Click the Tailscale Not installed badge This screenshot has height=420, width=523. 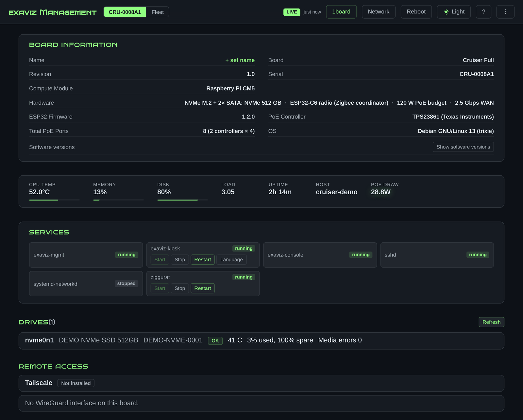coord(76,383)
